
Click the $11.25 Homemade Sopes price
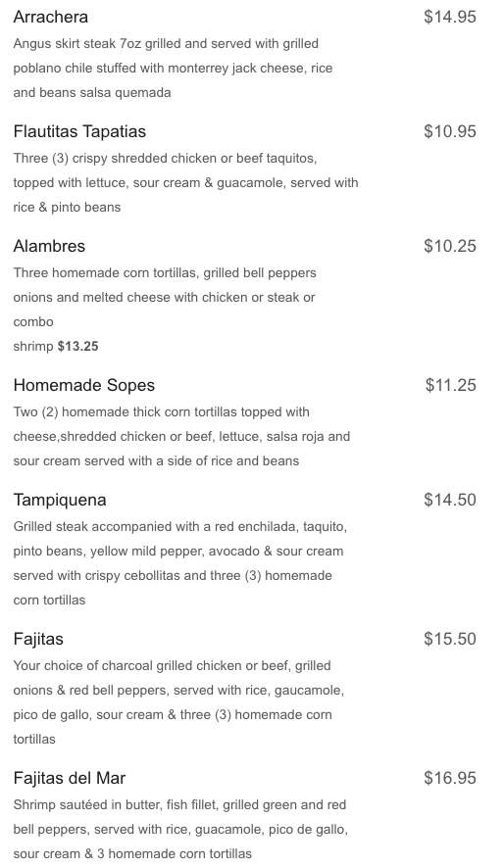point(450,385)
